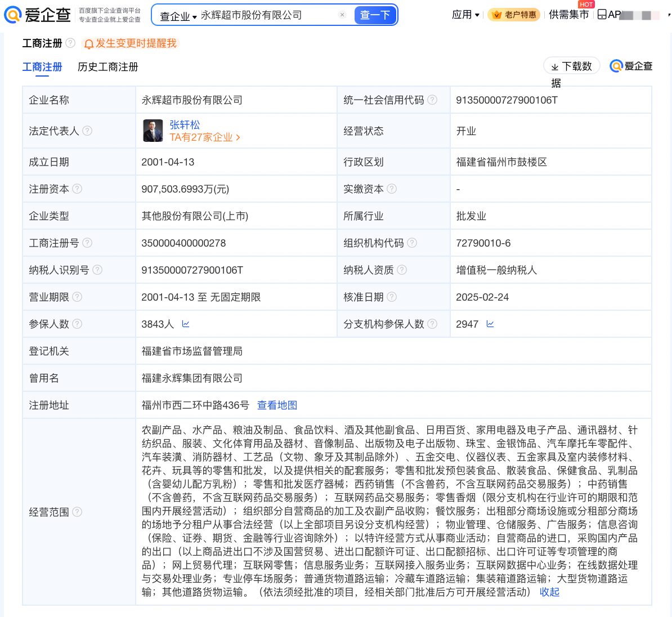Click help icon beside 核准日期
Screen dimensions: 672x617
(x=392, y=297)
